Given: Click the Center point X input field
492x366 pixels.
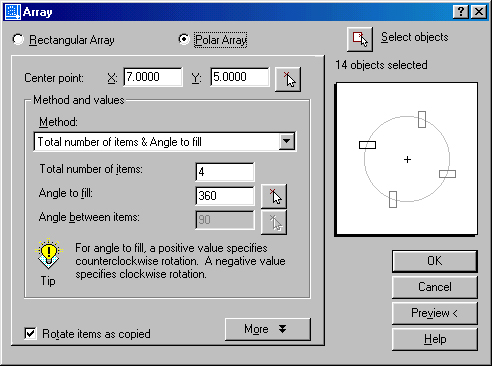Looking at the screenshot, I should coord(153,77).
